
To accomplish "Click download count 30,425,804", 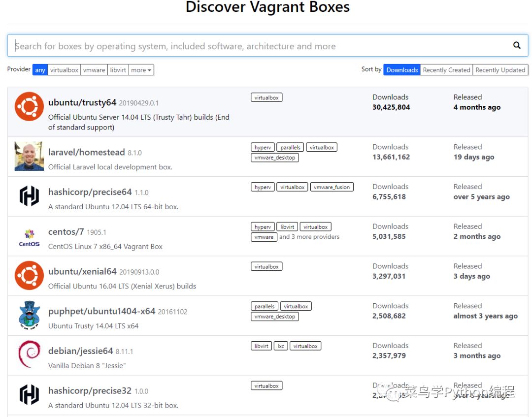I will (391, 107).
